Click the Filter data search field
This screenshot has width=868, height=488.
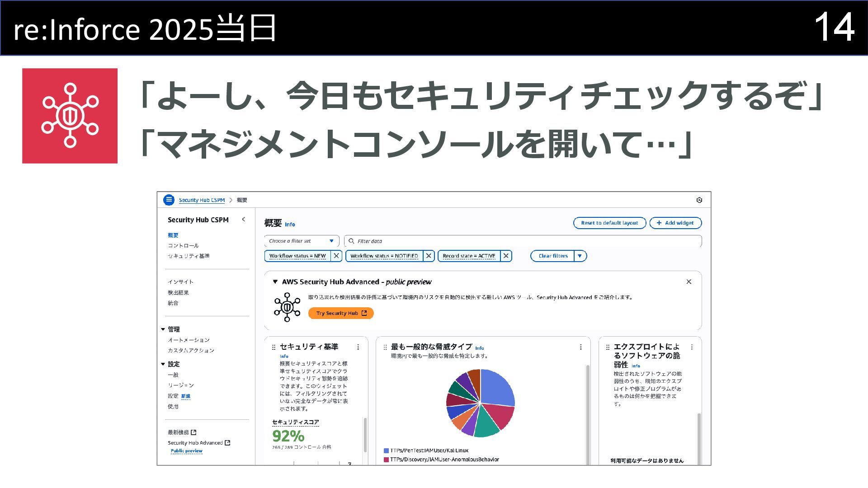coord(523,241)
